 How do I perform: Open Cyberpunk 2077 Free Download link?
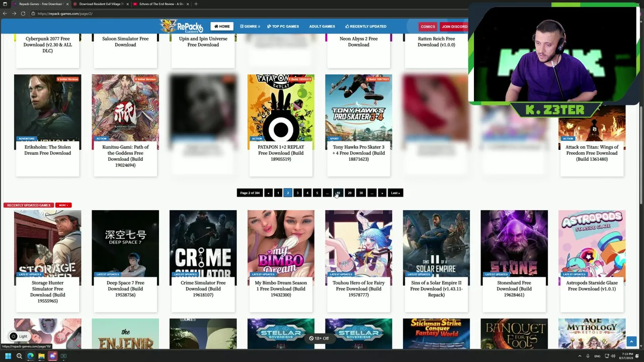pyautogui.click(x=47, y=45)
